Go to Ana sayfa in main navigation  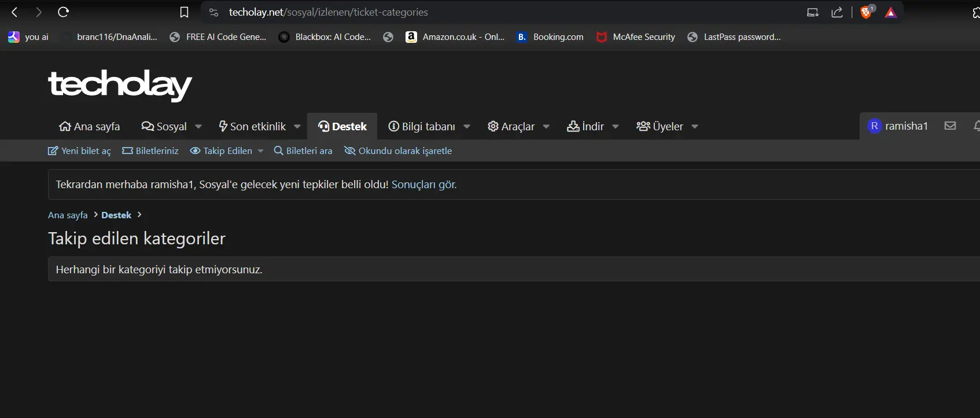pyautogui.click(x=90, y=126)
